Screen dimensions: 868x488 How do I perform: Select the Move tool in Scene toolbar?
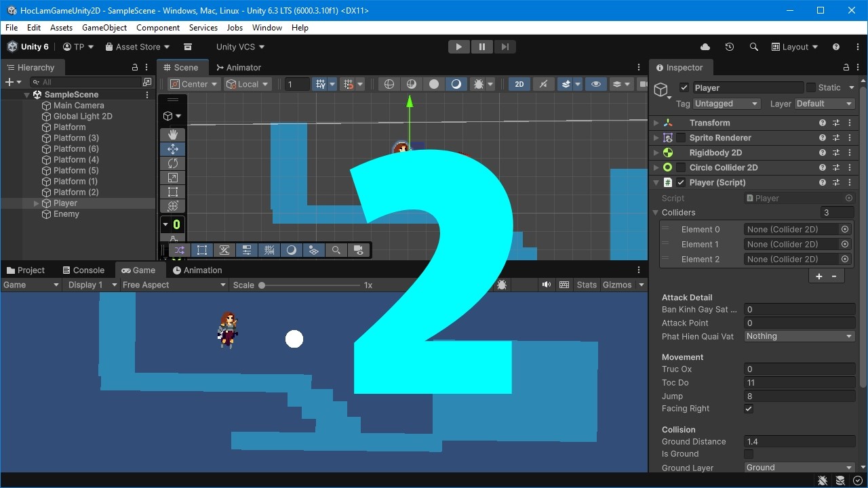[x=173, y=149]
